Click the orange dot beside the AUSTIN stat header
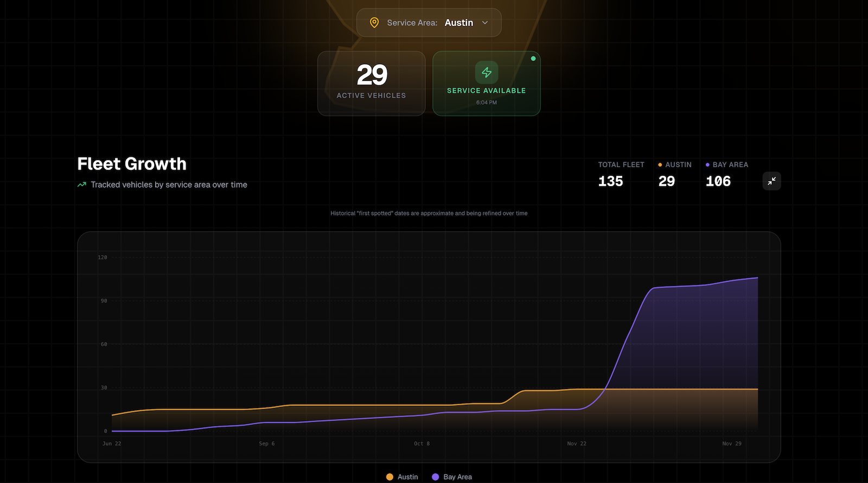The width and height of the screenshot is (868, 483). [660, 165]
